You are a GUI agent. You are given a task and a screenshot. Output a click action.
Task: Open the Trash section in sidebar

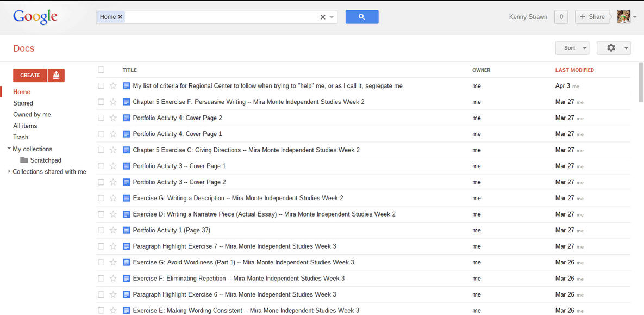(x=21, y=137)
